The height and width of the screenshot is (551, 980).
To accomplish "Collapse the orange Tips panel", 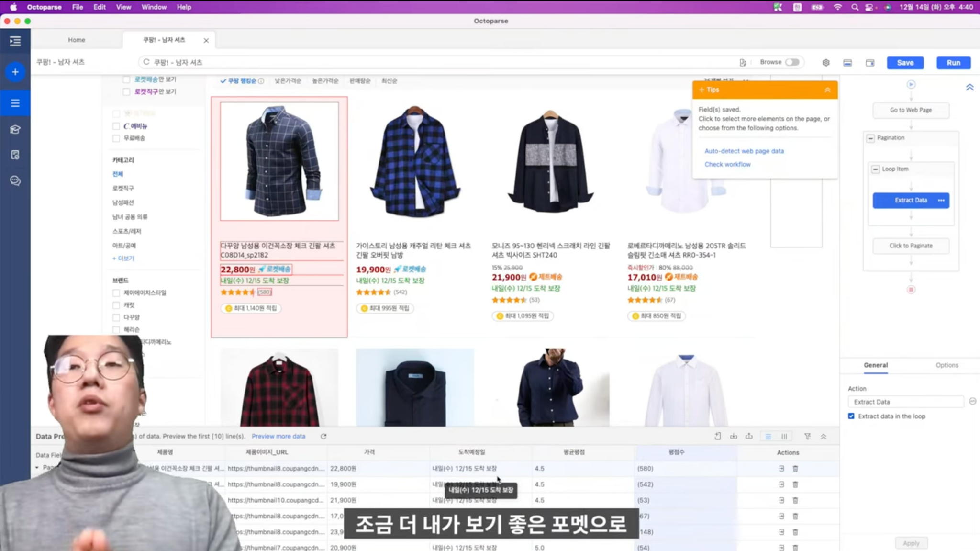I will (827, 90).
